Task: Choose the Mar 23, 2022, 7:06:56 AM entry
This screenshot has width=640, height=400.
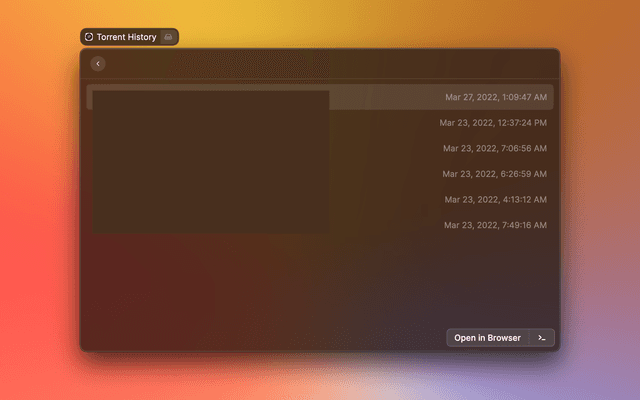Action: [495, 149]
